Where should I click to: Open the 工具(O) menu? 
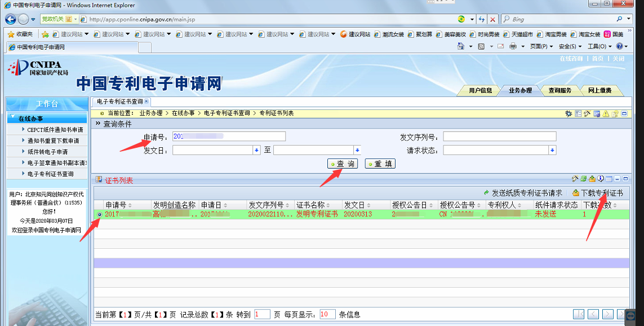[599, 46]
